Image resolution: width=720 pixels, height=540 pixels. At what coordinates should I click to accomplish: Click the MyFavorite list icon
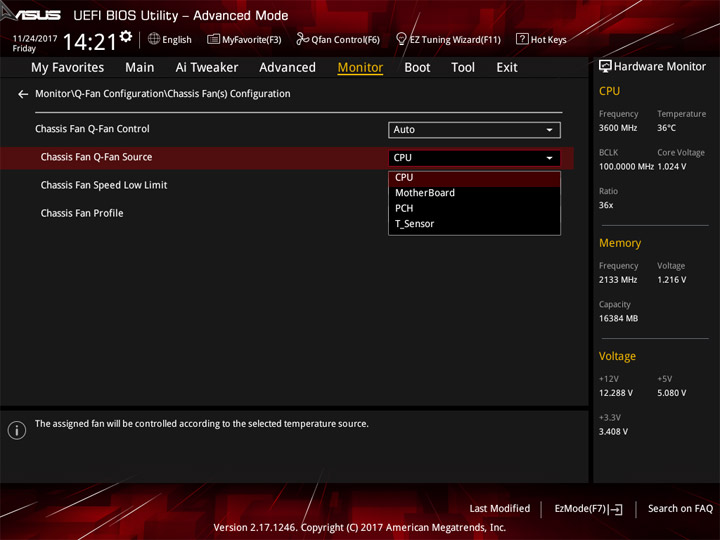[214, 39]
